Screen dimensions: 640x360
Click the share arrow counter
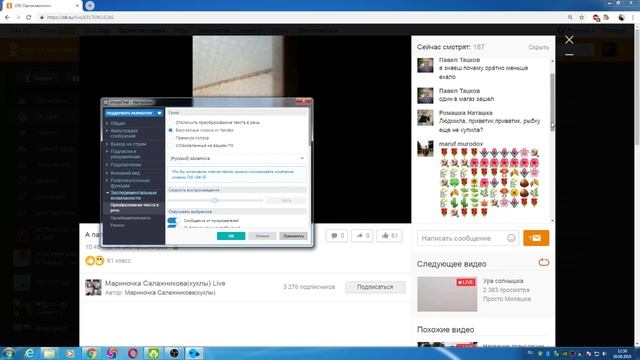[x=362, y=236]
